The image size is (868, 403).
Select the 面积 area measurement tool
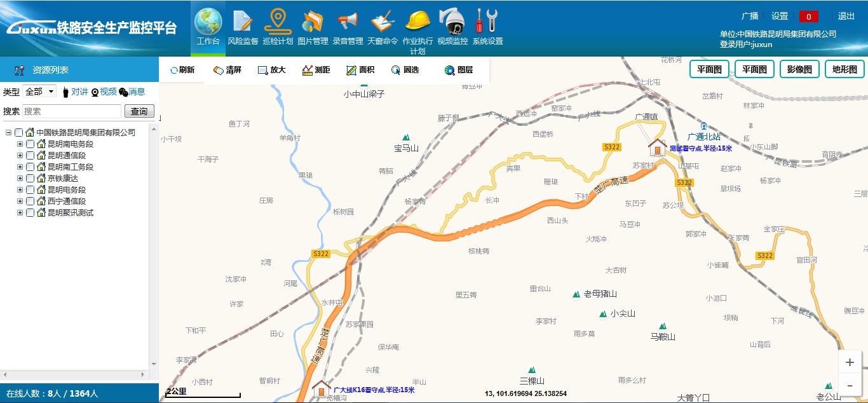[x=360, y=70]
